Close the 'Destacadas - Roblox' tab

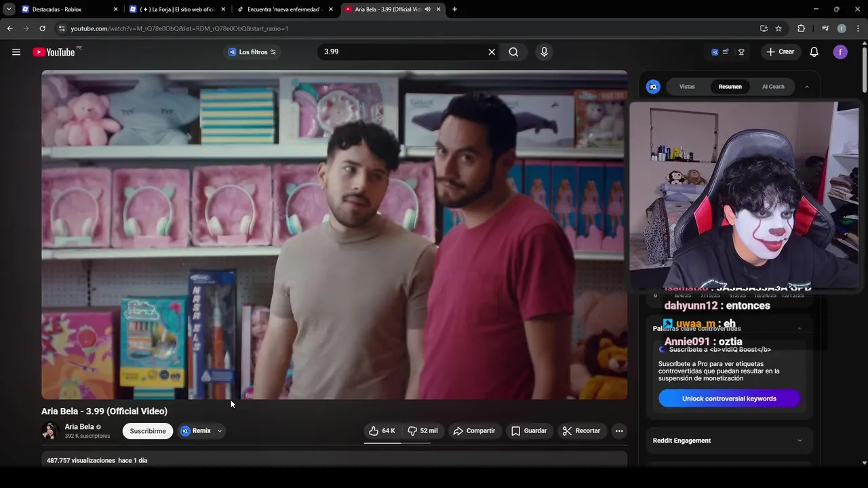click(115, 9)
